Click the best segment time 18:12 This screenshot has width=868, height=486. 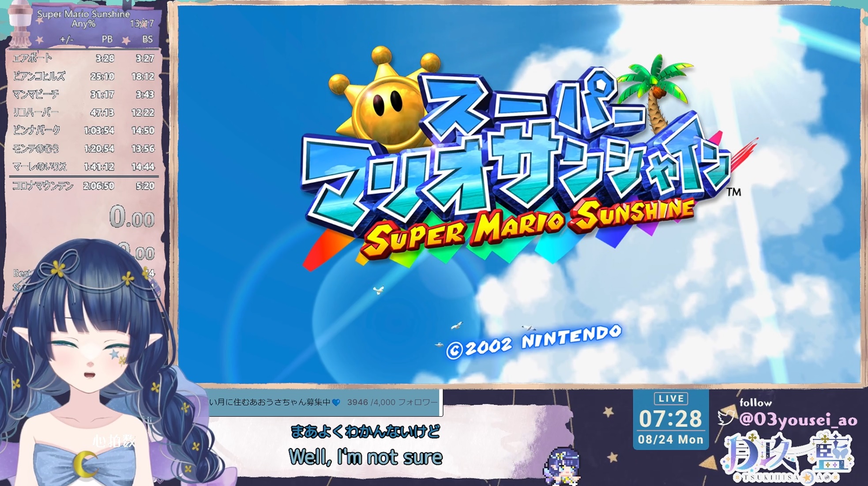(143, 76)
